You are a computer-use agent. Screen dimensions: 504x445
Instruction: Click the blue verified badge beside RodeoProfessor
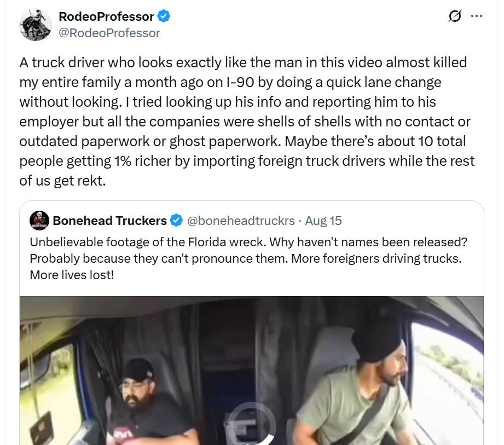tap(164, 16)
